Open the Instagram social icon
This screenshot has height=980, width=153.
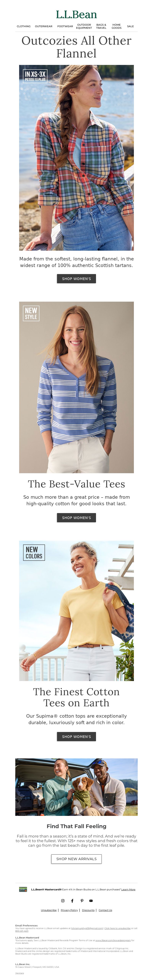[x=63, y=901]
